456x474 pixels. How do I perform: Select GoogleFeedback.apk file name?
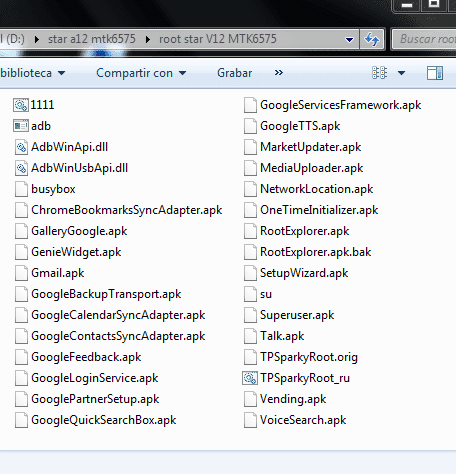coord(86,357)
